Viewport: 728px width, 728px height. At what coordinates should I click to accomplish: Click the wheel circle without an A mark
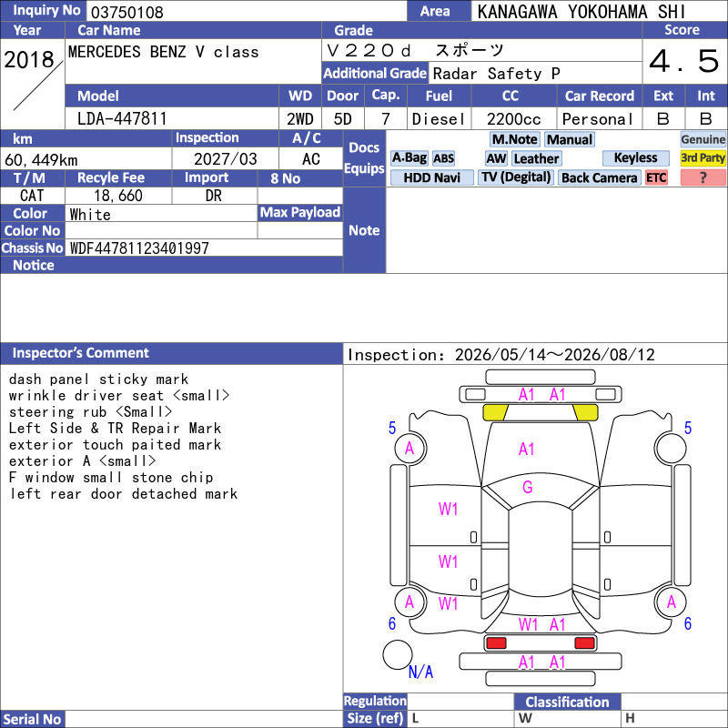671,448
